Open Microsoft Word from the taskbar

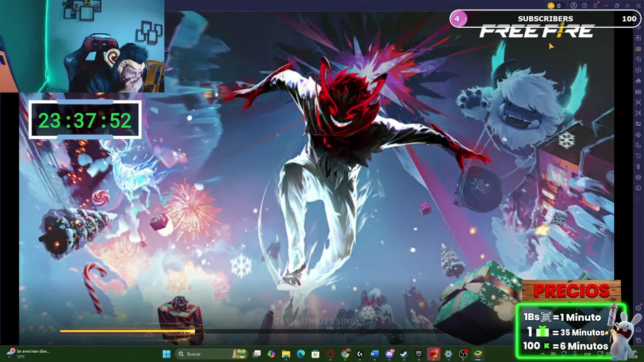pyautogui.click(x=374, y=354)
